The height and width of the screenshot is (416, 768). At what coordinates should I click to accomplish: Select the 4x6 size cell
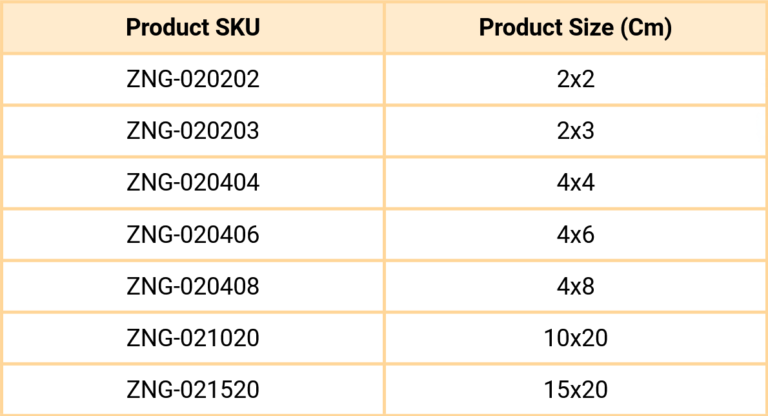pyautogui.click(x=575, y=235)
